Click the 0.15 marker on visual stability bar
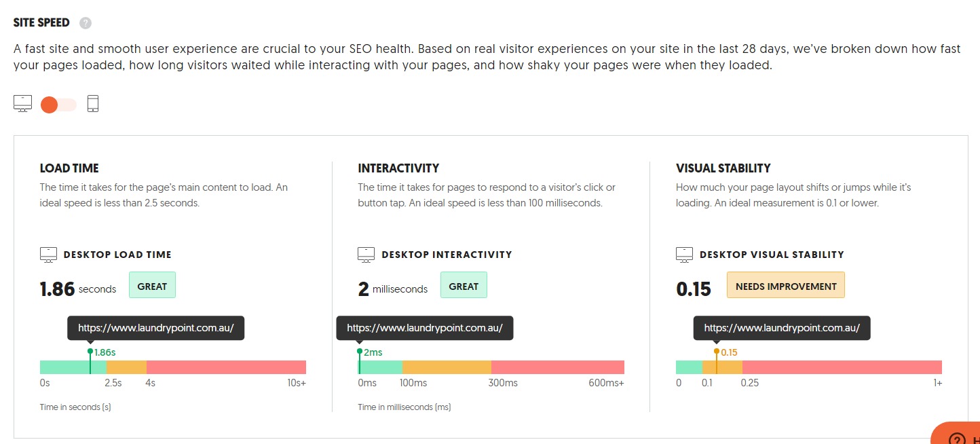Screen dimensions: 980x444 (716, 352)
